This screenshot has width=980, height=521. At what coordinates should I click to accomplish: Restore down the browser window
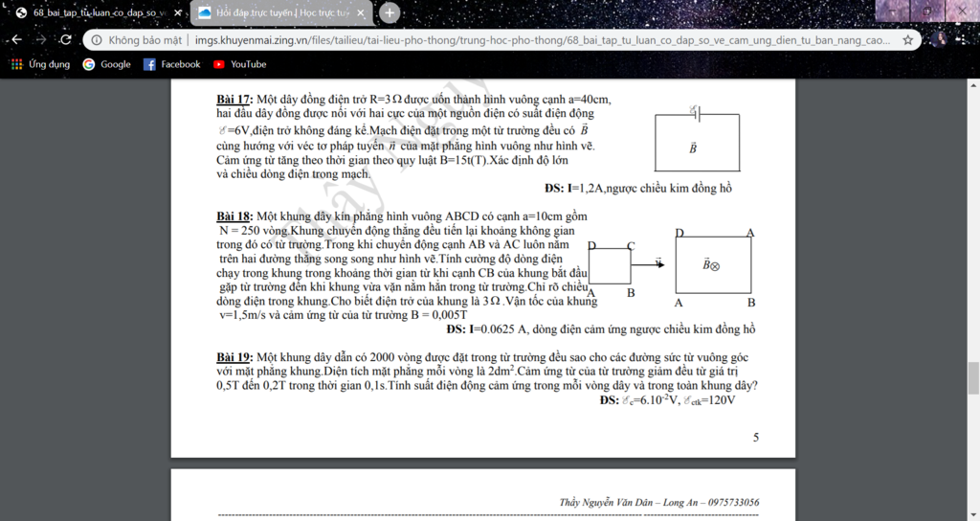tap(927, 11)
